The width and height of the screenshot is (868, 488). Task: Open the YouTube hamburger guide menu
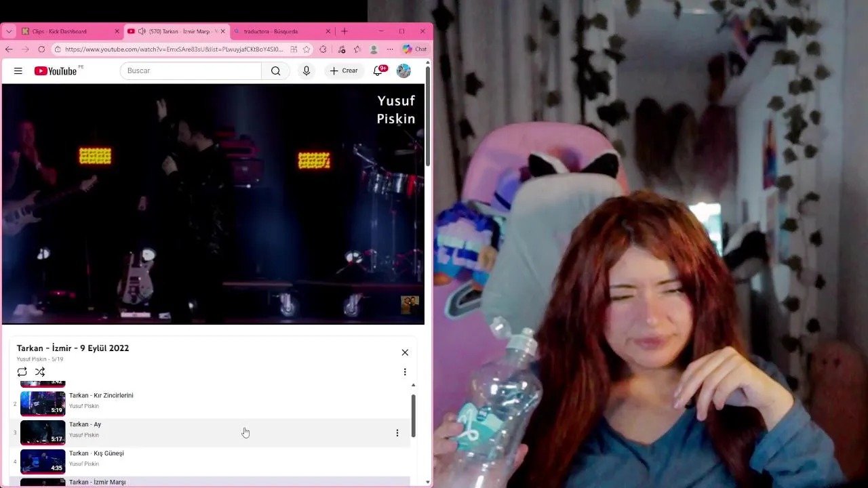click(x=18, y=70)
